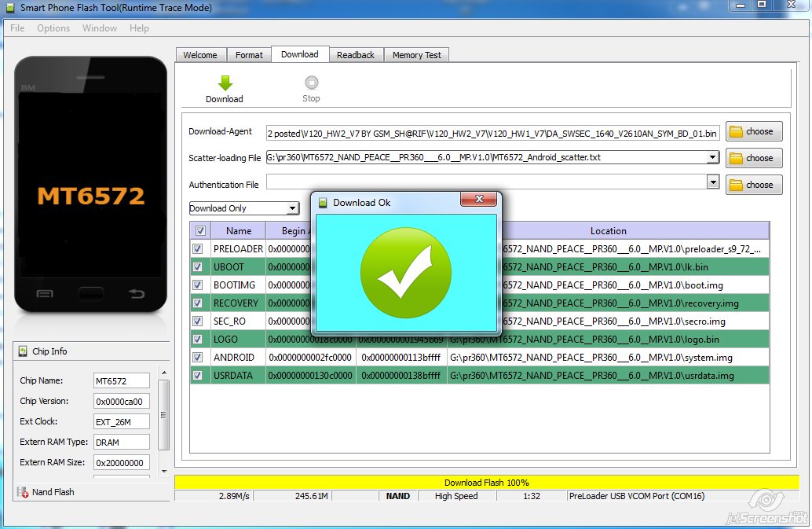The height and width of the screenshot is (529, 812).
Task: Click the 245.61M size status cell
Action: point(293,496)
